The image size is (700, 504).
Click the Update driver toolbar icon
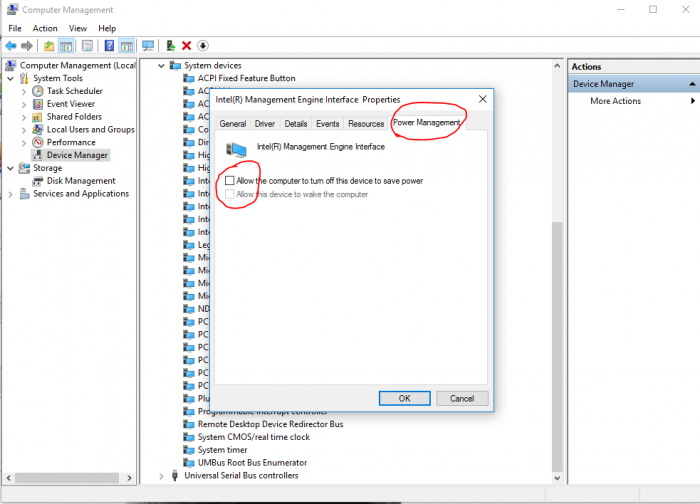tap(171, 46)
